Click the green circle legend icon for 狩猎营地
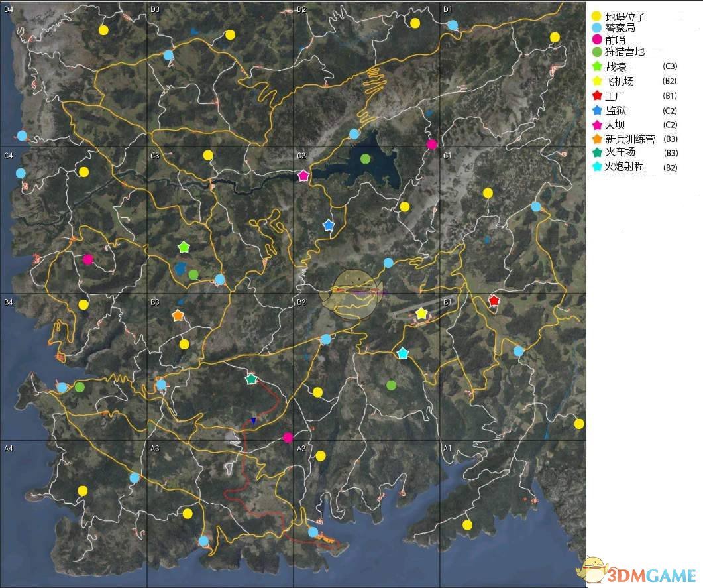 (x=597, y=52)
